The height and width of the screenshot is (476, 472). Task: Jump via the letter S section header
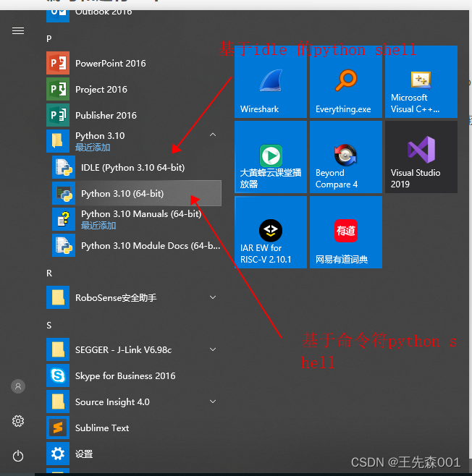click(x=49, y=326)
